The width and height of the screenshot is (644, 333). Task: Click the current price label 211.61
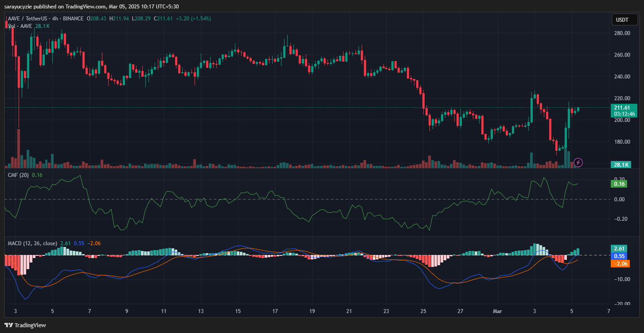click(x=624, y=107)
